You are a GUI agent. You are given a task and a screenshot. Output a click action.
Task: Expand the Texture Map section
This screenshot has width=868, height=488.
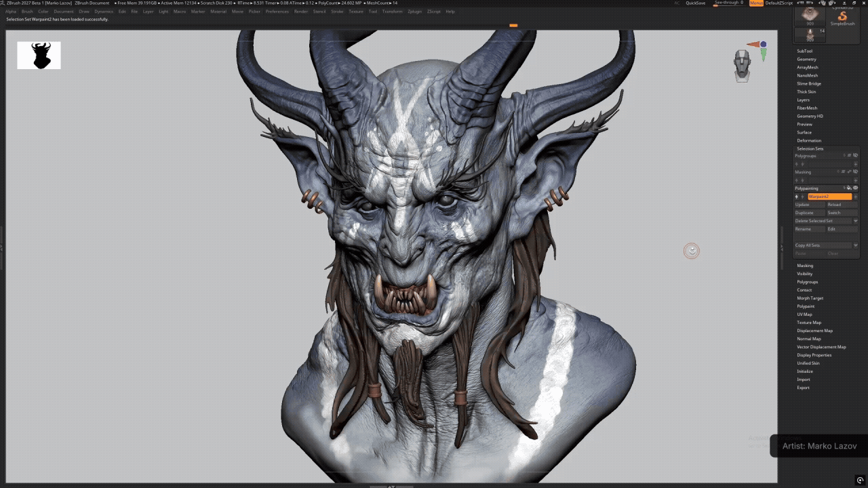click(809, 323)
